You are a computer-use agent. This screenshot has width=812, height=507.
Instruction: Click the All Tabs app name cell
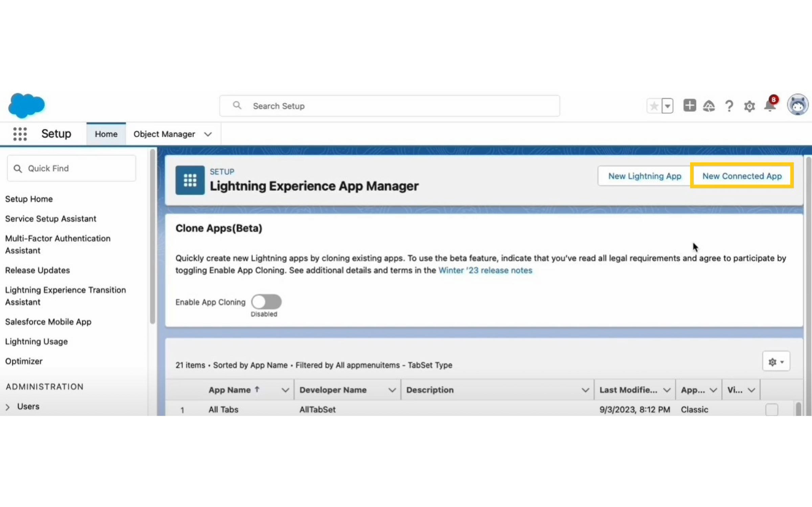pos(224,410)
